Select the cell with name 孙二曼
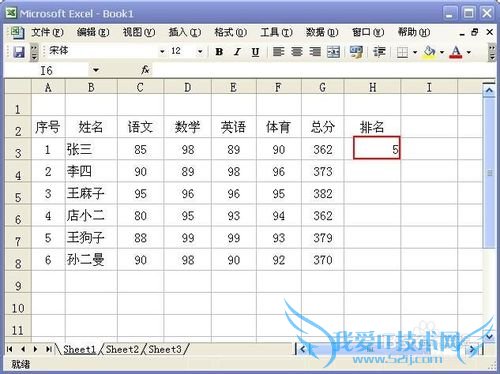 click(91, 260)
